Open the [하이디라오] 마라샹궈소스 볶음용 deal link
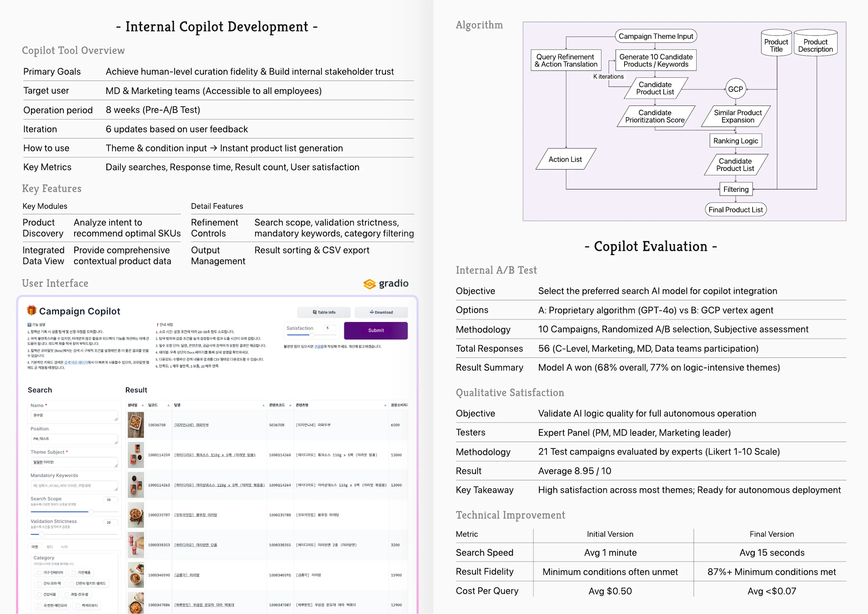Image resolution: width=868 pixels, height=614 pixels. [220, 485]
